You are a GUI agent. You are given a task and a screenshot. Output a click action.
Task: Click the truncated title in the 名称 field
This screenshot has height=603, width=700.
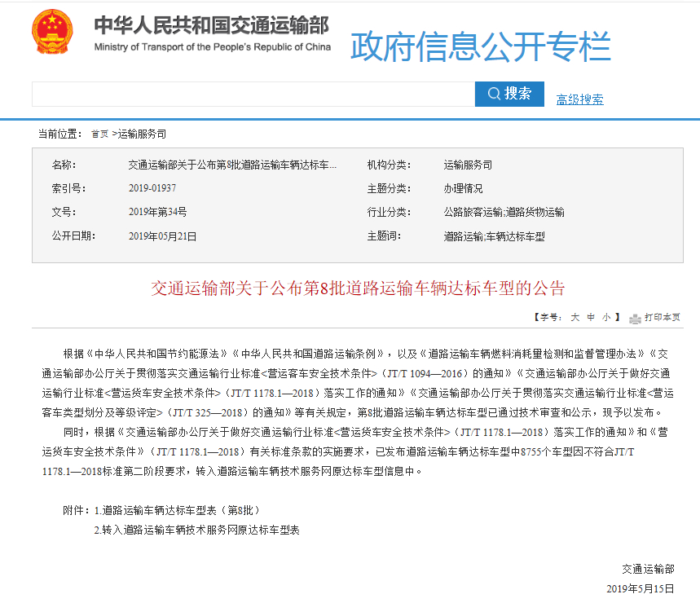[232, 165]
